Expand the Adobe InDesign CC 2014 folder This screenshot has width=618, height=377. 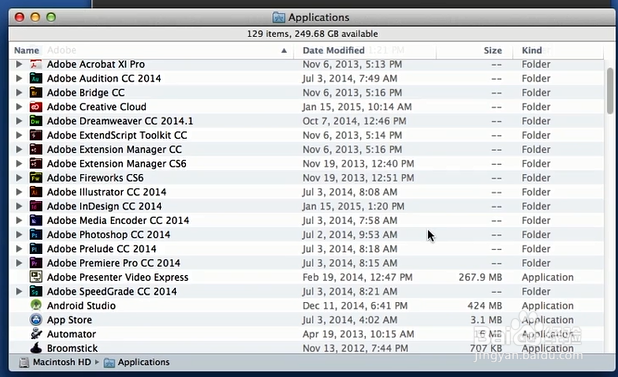(19, 206)
